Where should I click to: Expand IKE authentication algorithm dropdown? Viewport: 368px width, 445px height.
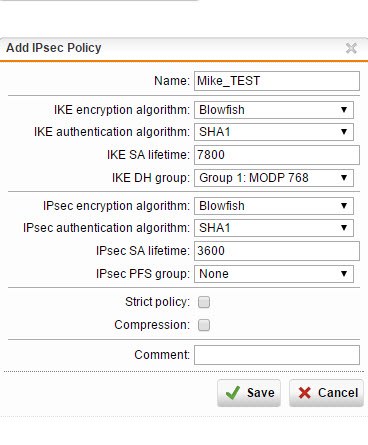274,132
